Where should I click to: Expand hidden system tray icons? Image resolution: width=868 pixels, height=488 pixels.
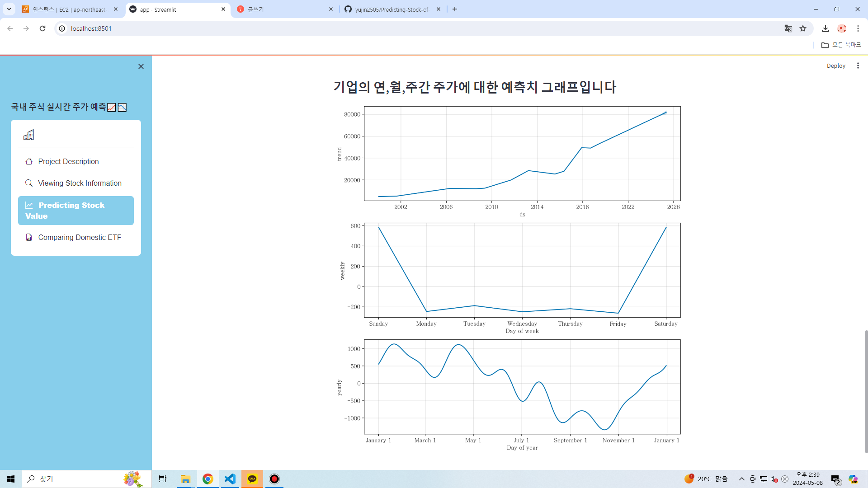(741, 479)
